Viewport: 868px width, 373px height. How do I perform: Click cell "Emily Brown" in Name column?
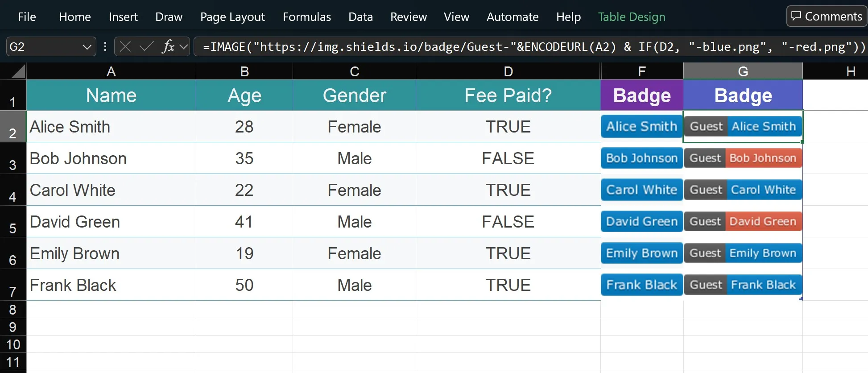coord(111,253)
